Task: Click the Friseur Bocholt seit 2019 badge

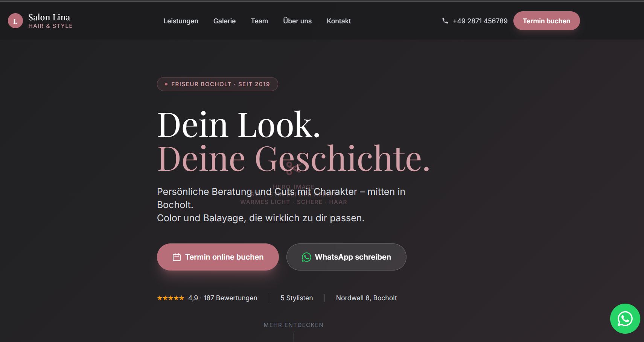Action: tap(218, 84)
